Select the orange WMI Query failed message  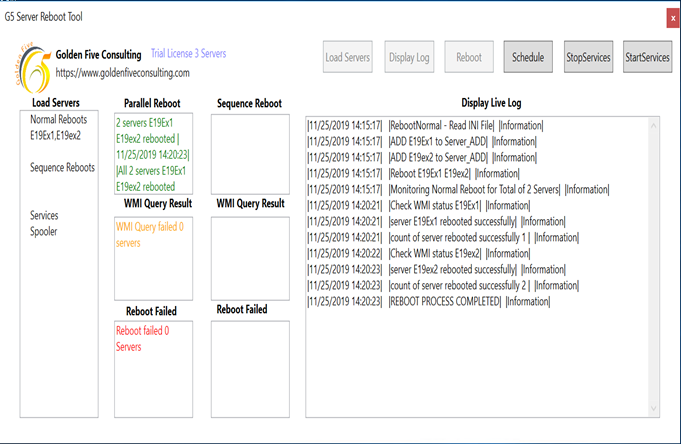150,234
